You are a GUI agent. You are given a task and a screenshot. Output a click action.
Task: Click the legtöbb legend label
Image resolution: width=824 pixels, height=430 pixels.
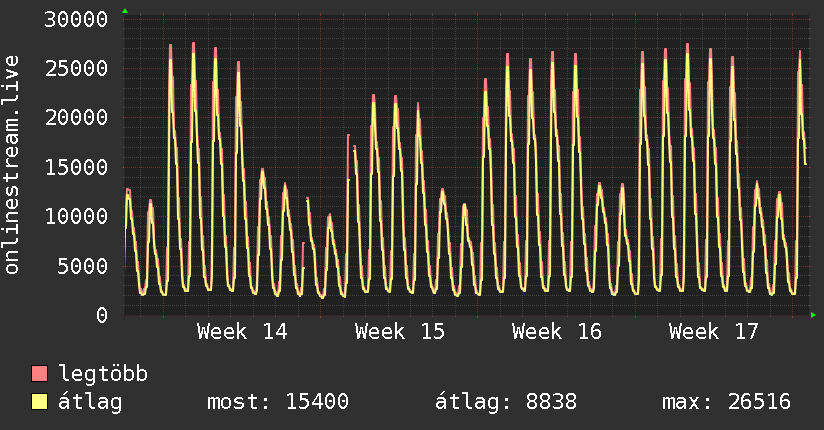(x=103, y=374)
